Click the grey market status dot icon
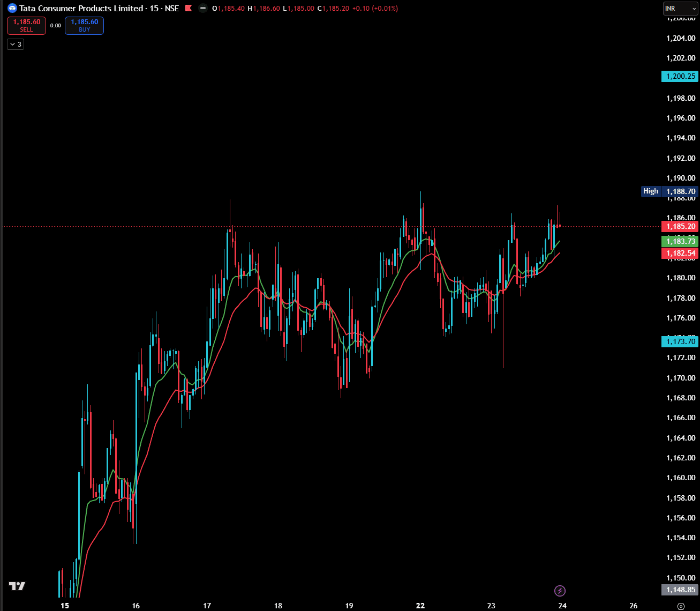700x611 pixels. tap(202, 9)
